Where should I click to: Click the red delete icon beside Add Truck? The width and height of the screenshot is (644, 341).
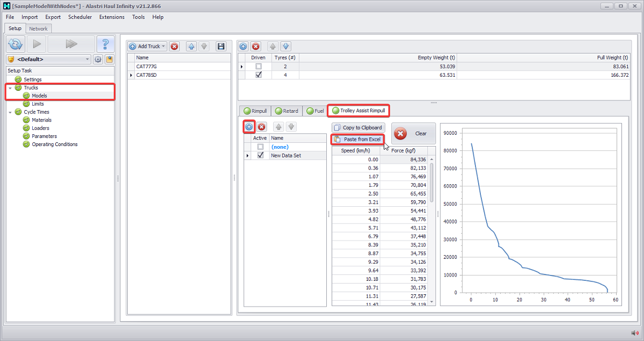click(x=174, y=46)
